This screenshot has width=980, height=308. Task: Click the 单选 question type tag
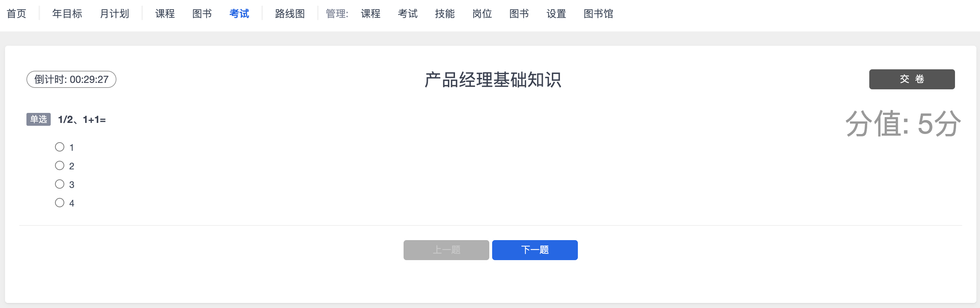click(x=39, y=119)
